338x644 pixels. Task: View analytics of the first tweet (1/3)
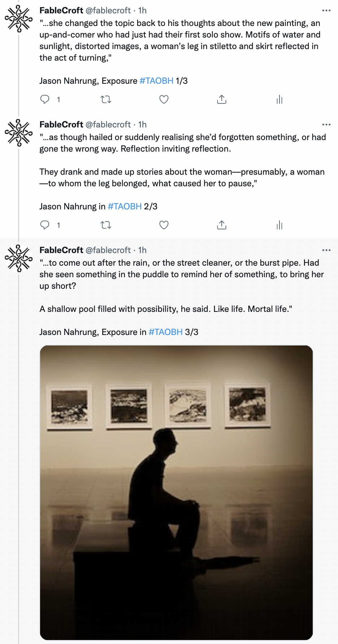click(279, 100)
